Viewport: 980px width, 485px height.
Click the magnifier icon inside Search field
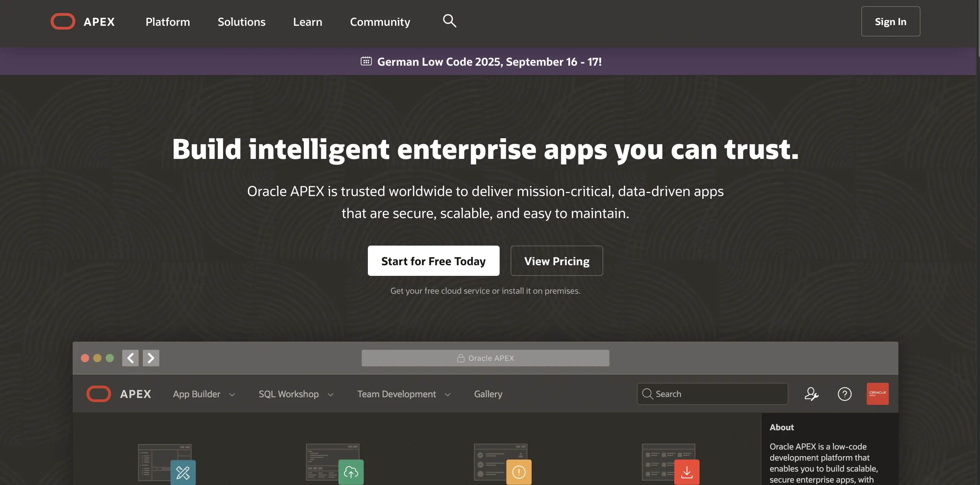click(x=648, y=394)
